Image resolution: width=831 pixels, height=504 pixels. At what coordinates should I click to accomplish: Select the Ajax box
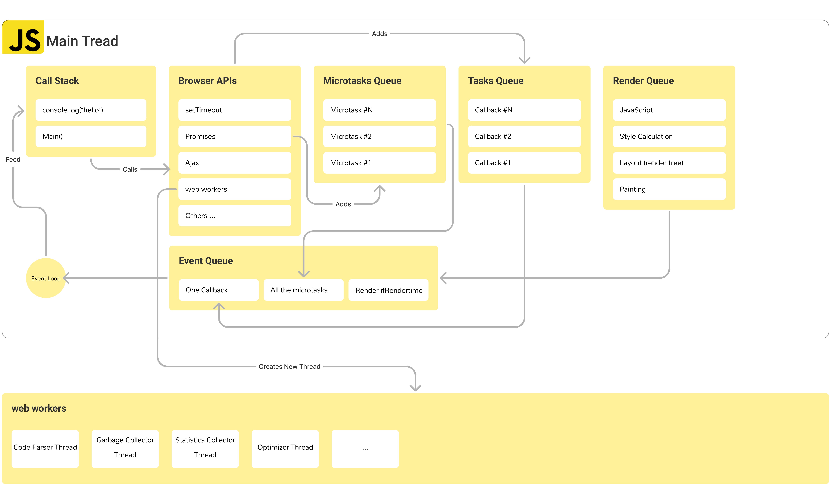tap(234, 163)
